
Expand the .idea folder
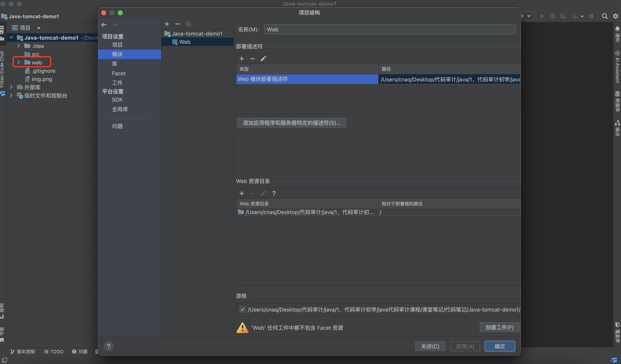click(x=18, y=46)
